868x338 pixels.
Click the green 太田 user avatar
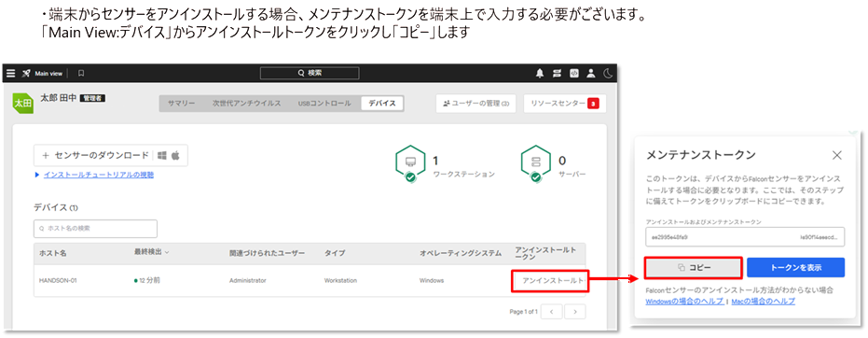point(22,103)
